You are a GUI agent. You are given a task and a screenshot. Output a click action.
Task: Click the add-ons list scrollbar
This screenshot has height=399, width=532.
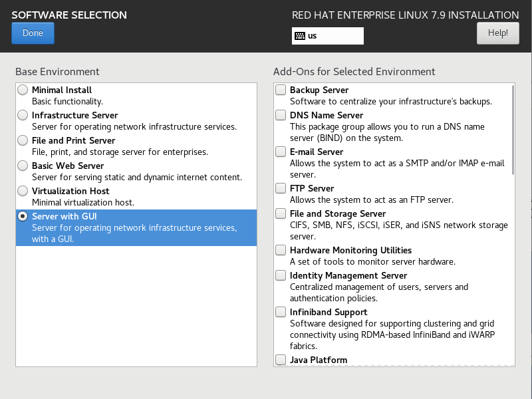513,130
